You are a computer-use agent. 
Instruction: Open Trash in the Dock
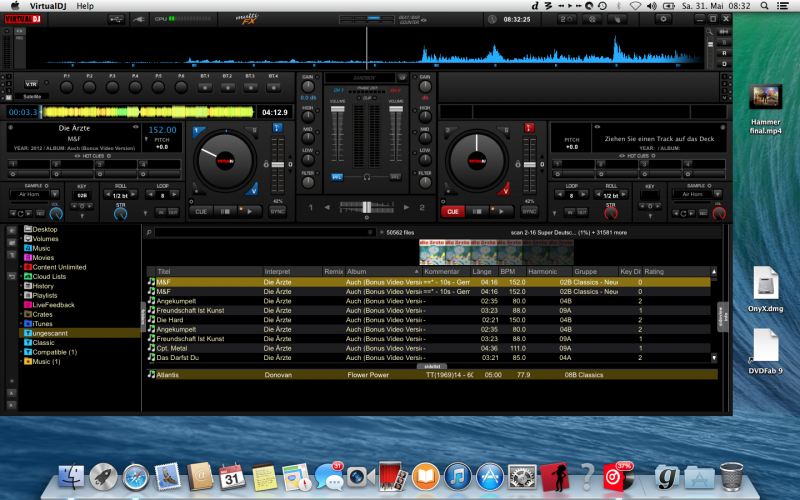731,477
